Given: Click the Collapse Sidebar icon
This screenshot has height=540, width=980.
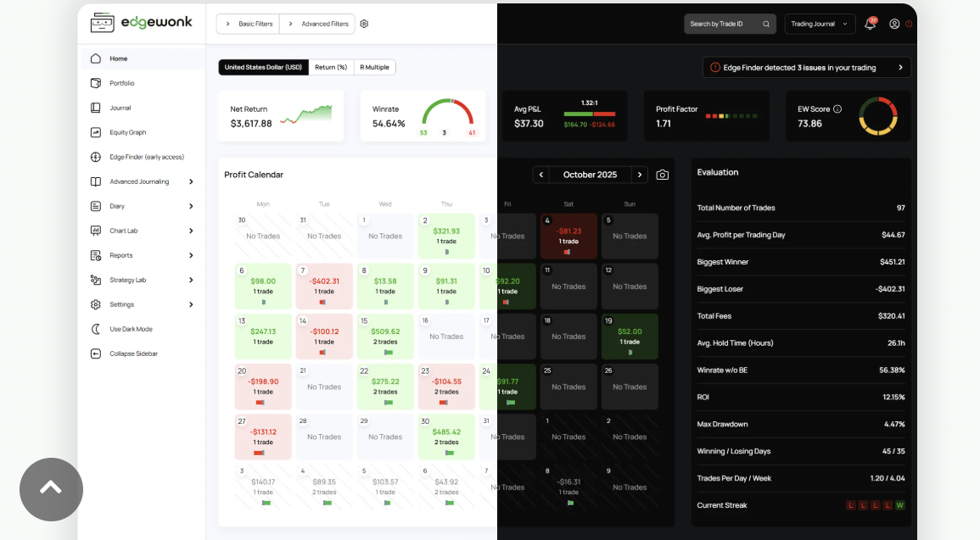Looking at the screenshot, I should pos(96,354).
